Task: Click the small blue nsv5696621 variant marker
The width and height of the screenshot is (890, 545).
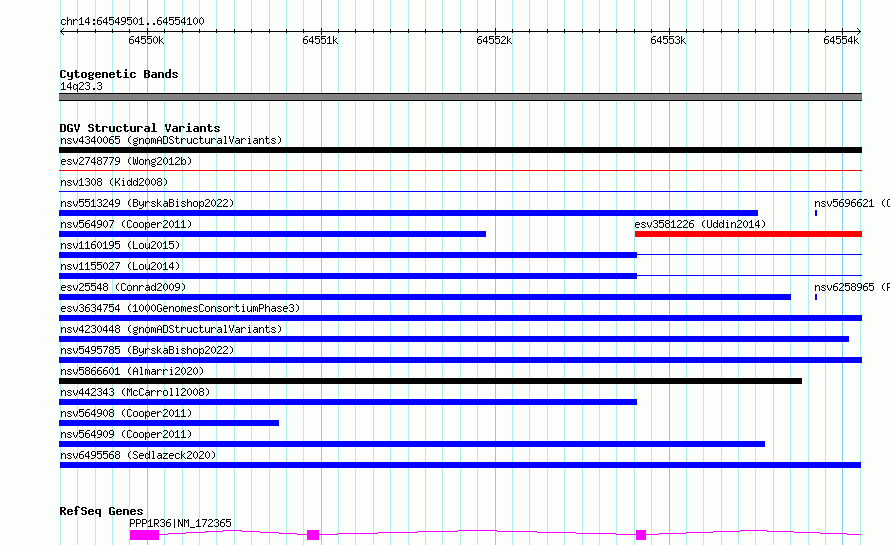Action: (816, 213)
